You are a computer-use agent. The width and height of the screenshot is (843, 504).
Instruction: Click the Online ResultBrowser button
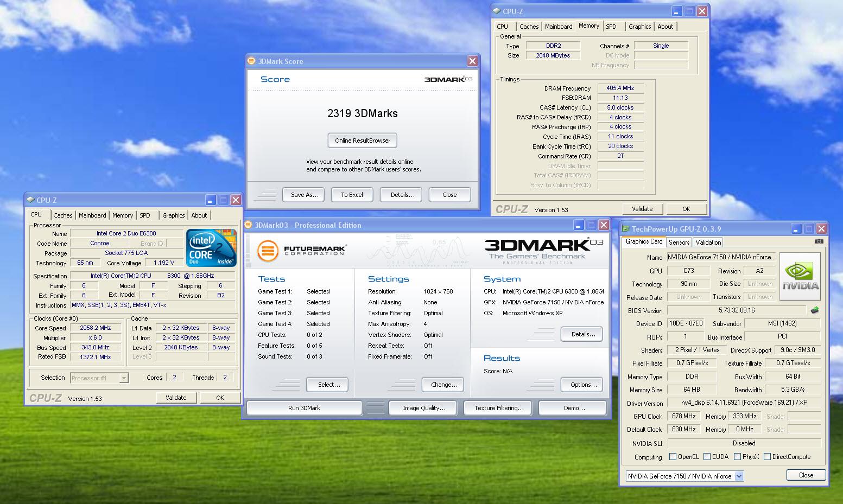click(363, 141)
